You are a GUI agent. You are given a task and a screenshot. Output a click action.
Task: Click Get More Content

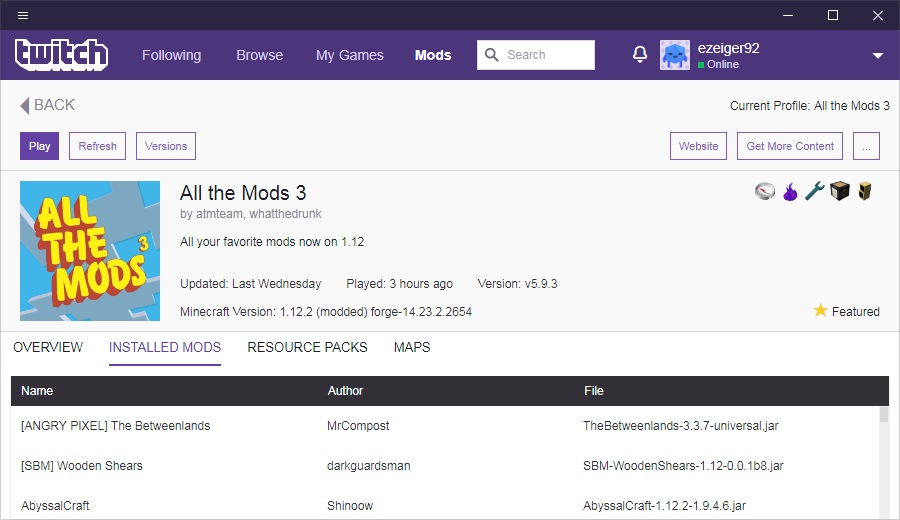click(790, 146)
